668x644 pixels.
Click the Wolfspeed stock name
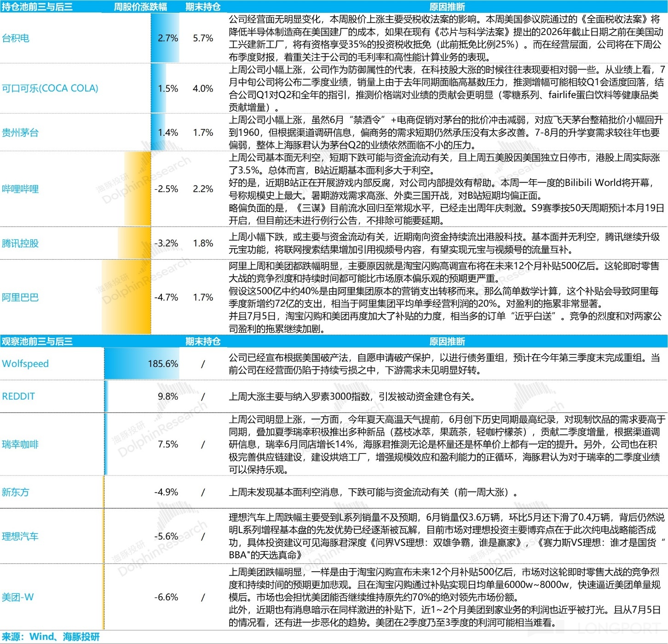click(25, 364)
